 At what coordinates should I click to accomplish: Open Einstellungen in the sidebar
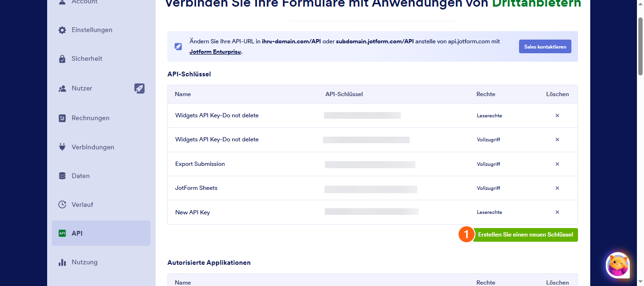[101, 30]
